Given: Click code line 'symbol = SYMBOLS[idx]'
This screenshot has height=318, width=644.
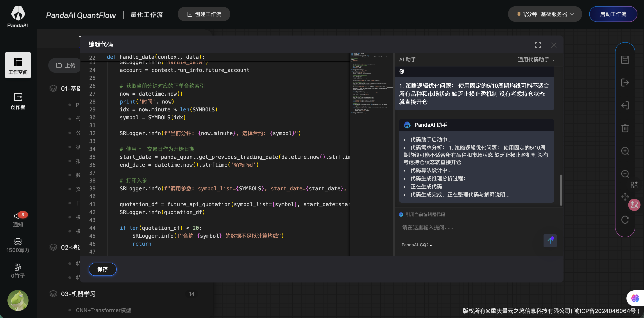Looking at the screenshot, I should pos(152,118).
